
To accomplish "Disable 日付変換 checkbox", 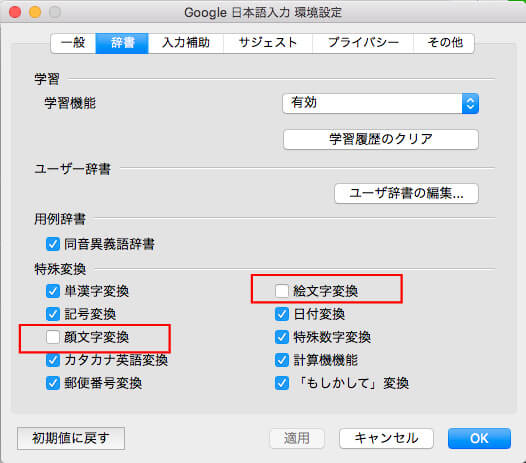I will click(x=281, y=314).
